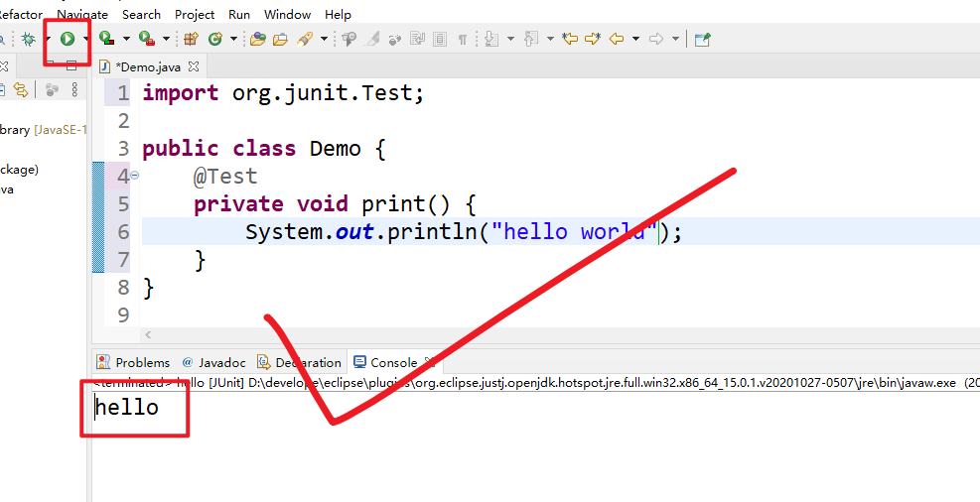Click the Next Annotation icon
Screen dimensions: 980x502
coord(491,40)
